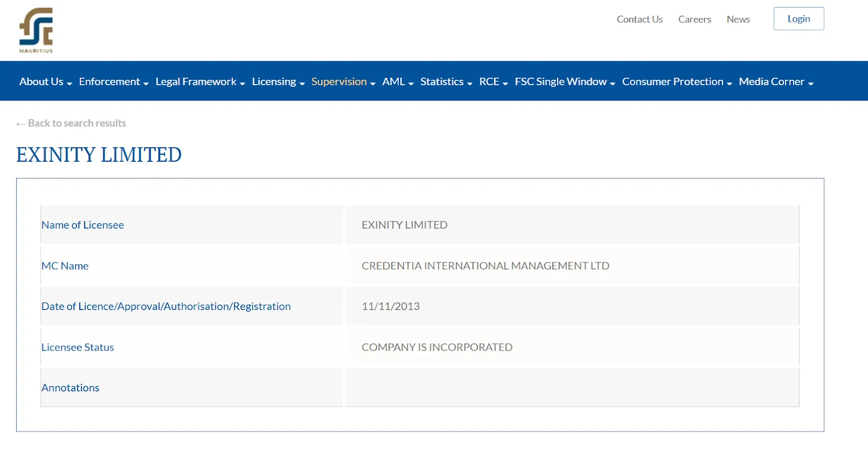Select the CREDENTIA INTERNATIONAL MANAGEMENT LTD value
868x469 pixels.
pyautogui.click(x=486, y=266)
